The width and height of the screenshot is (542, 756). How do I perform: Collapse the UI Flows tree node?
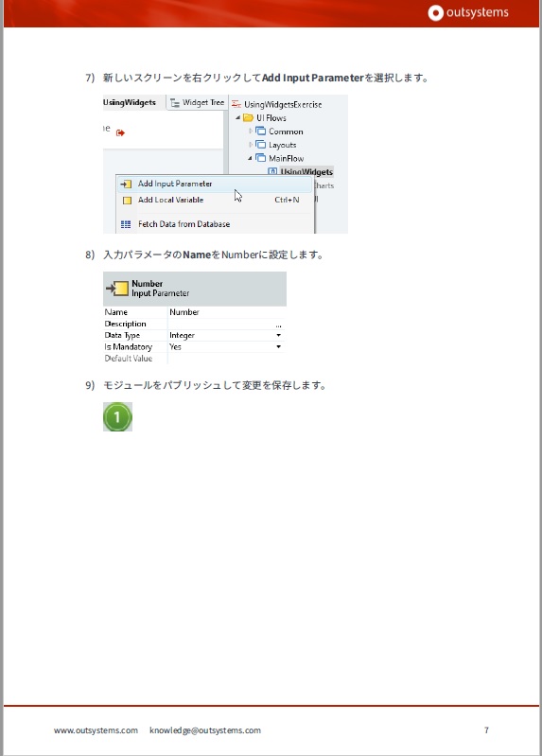[x=237, y=117]
